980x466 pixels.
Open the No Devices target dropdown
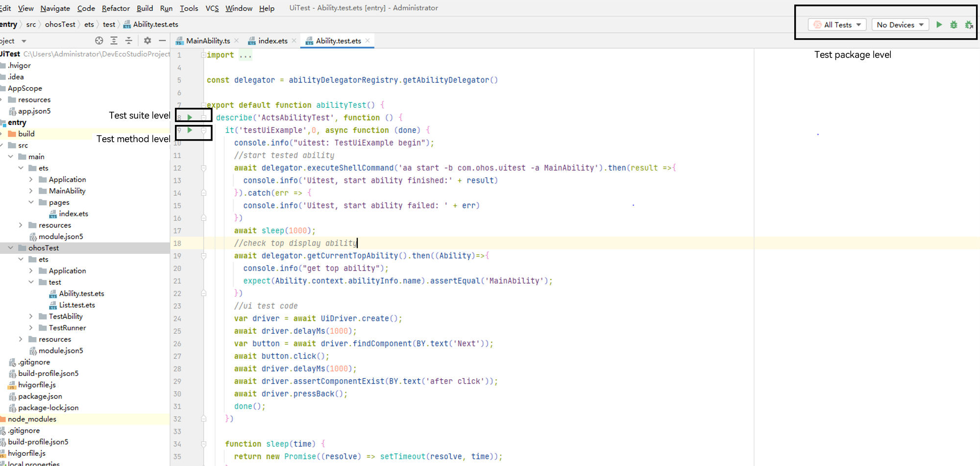tap(900, 25)
